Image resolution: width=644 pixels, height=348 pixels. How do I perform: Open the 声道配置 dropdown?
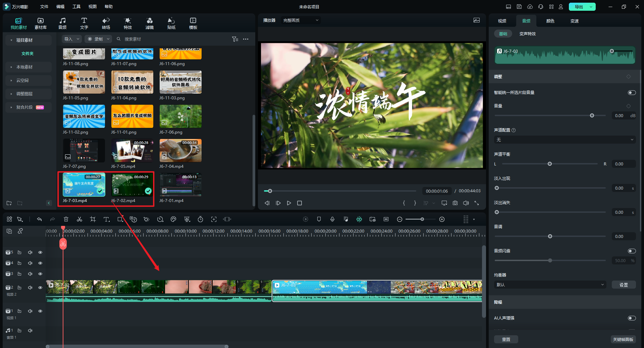(565, 140)
